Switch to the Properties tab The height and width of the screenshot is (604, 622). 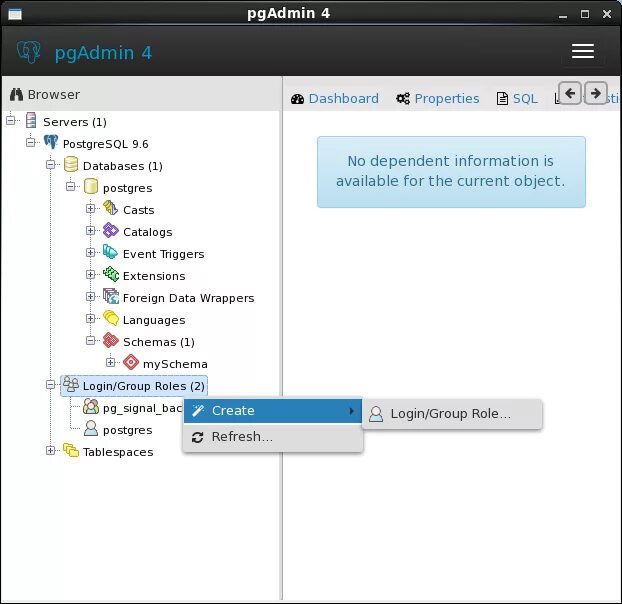click(438, 98)
